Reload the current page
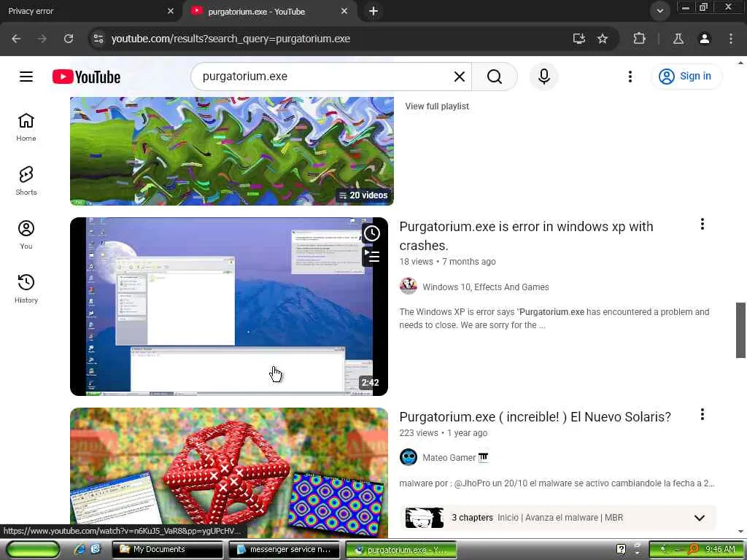Viewport: 747px width, 560px height. pos(69,39)
